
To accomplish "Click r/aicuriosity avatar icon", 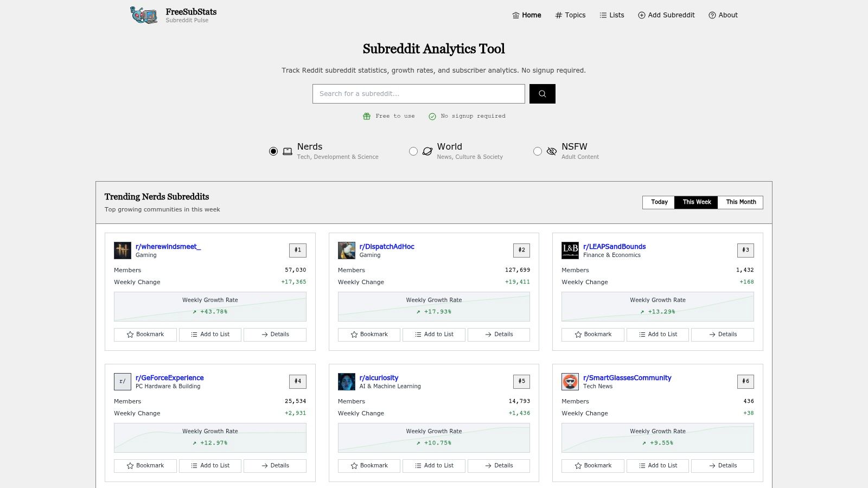I will 347,382.
